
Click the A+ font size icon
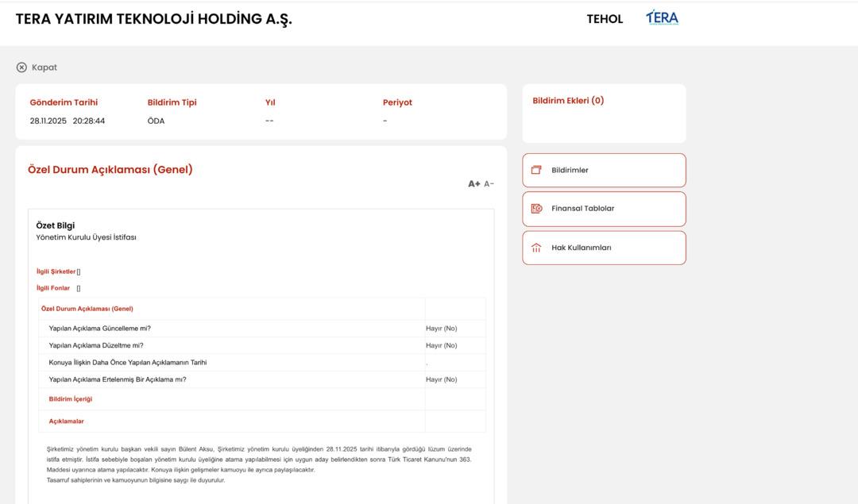474,183
